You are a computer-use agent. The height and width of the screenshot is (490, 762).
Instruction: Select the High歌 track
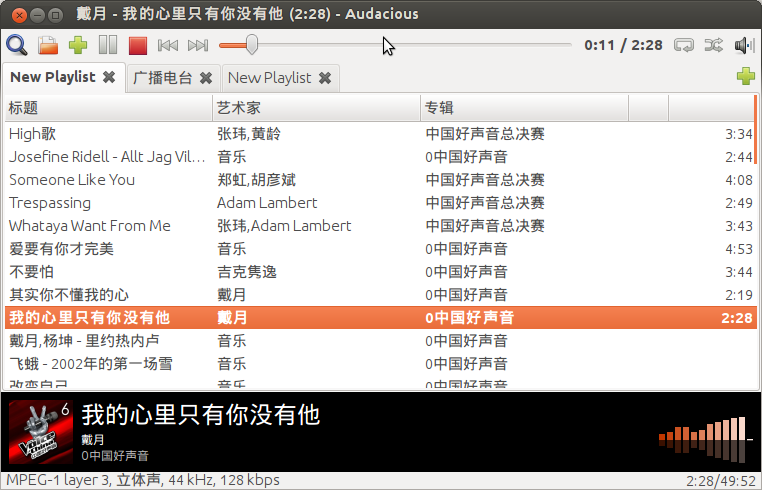[x=379, y=134]
